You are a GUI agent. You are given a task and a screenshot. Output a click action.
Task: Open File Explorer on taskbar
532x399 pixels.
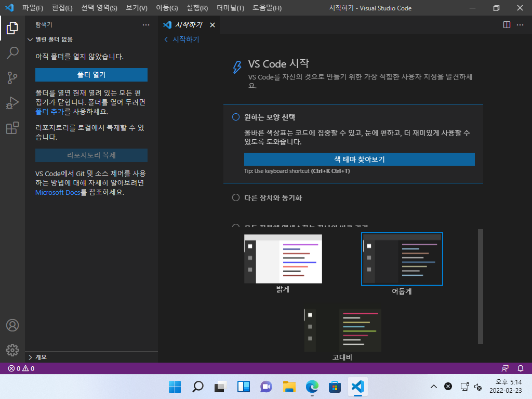289,387
